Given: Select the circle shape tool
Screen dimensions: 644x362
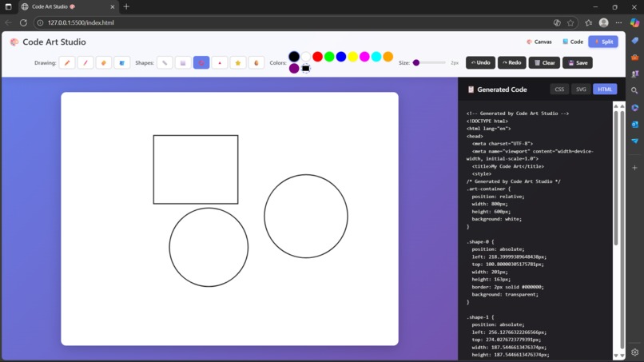Looking at the screenshot, I should 201,63.
